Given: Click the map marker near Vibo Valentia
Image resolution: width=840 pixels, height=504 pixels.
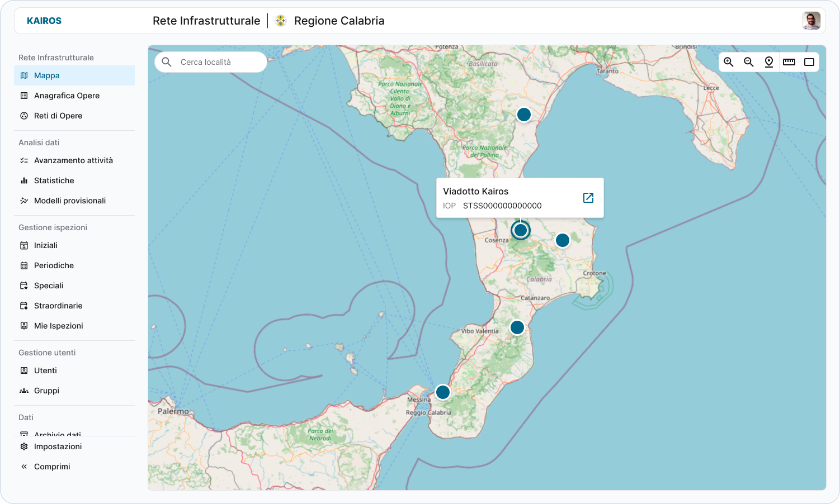Looking at the screenshot, I should (x=517, y=327).
